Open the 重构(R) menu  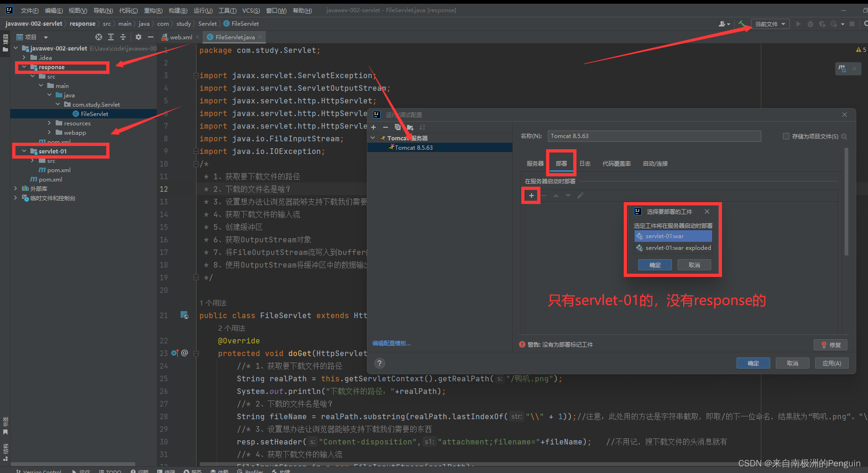pos(153,10)
